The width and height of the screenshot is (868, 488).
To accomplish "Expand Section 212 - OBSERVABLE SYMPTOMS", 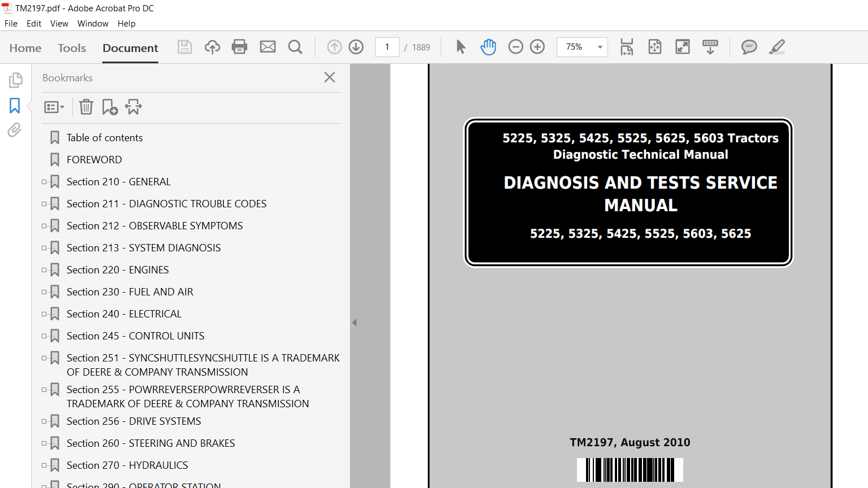I will pyautogui.click(x=44, y=226).
